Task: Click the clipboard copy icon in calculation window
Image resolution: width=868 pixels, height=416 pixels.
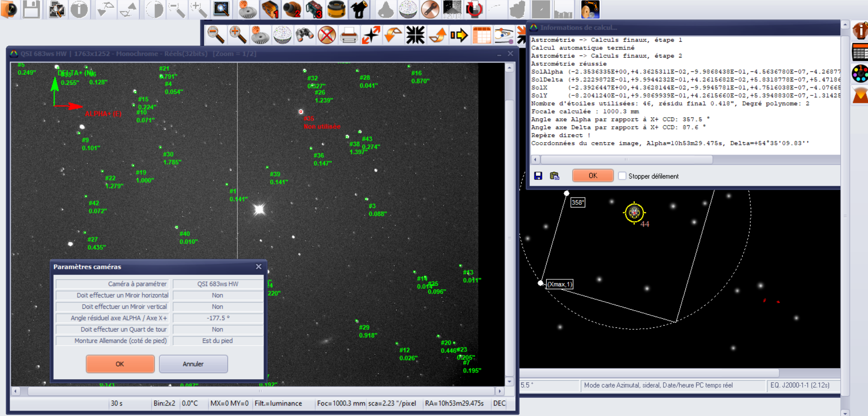Action: click(554, 176)
